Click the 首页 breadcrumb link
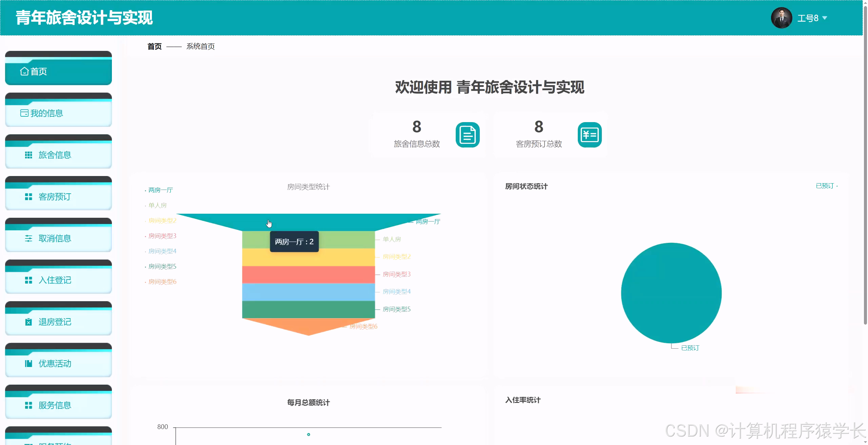Viewport: 868px width, 445px height. [x=154, y=46]
